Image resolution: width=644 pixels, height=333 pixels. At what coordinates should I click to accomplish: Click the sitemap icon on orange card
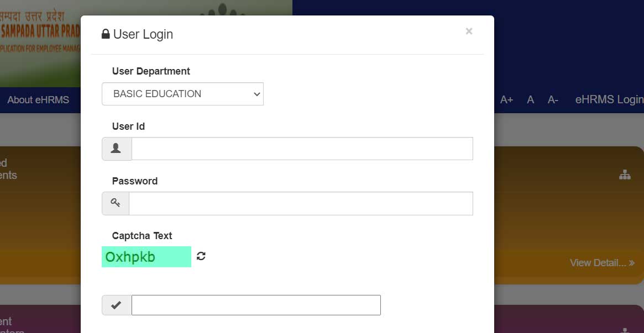click(x=625, y=175)
